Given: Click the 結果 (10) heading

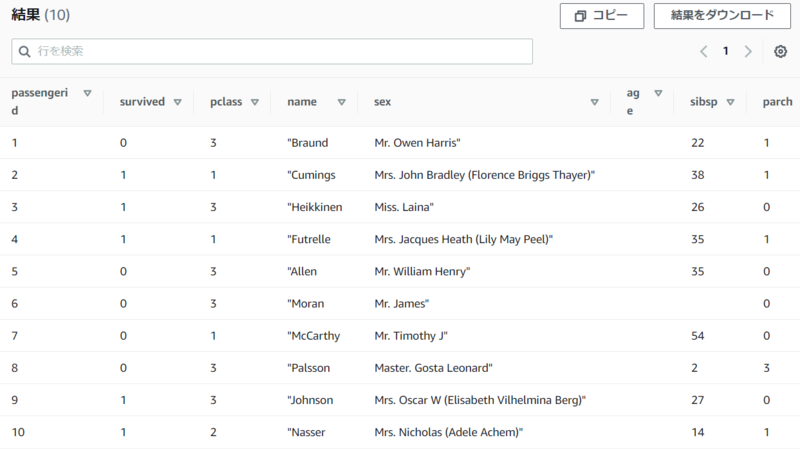Looking at the screenshot, I should click(40, 15).
